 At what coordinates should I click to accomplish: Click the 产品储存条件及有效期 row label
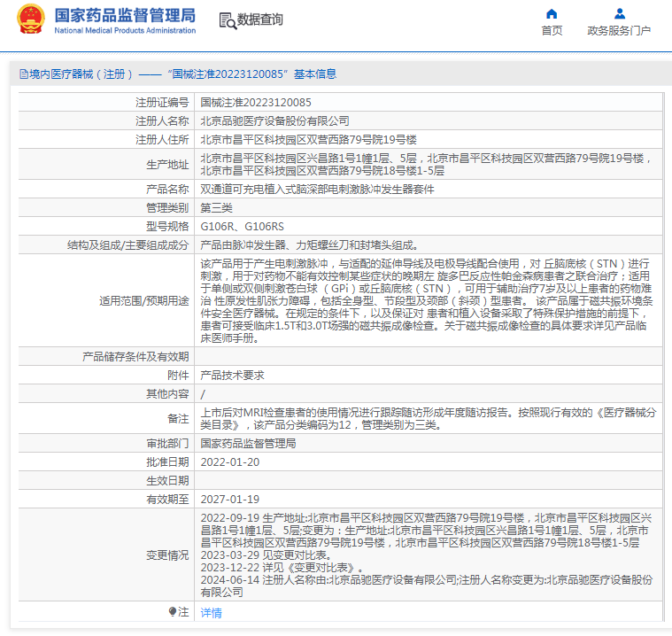[135, 356]
